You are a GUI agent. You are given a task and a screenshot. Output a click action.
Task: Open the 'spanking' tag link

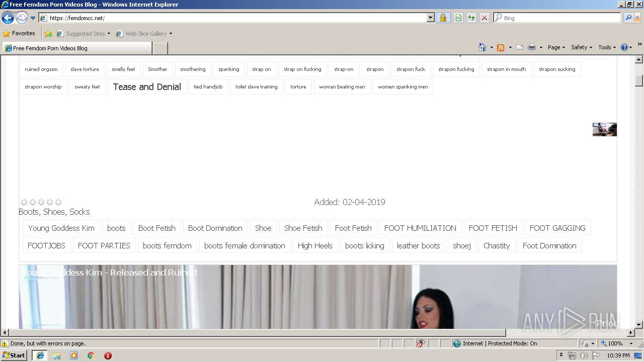click(x=229, y=69)
